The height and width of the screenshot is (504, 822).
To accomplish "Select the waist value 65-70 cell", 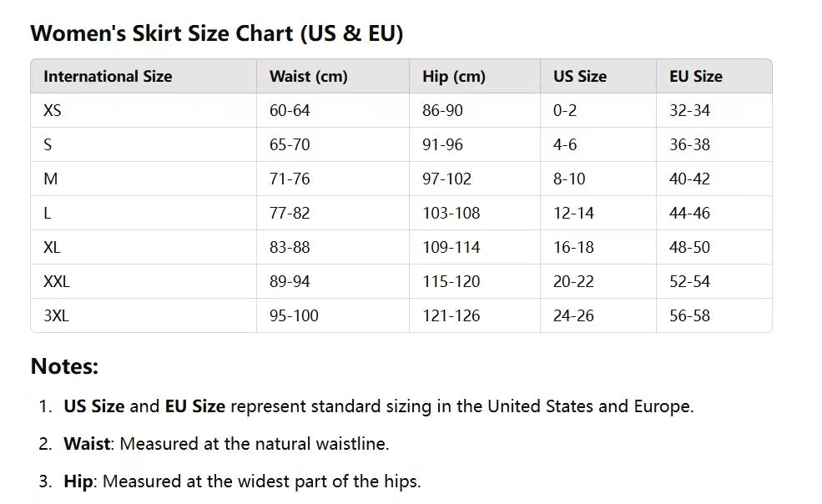I will tap(290, 145).
